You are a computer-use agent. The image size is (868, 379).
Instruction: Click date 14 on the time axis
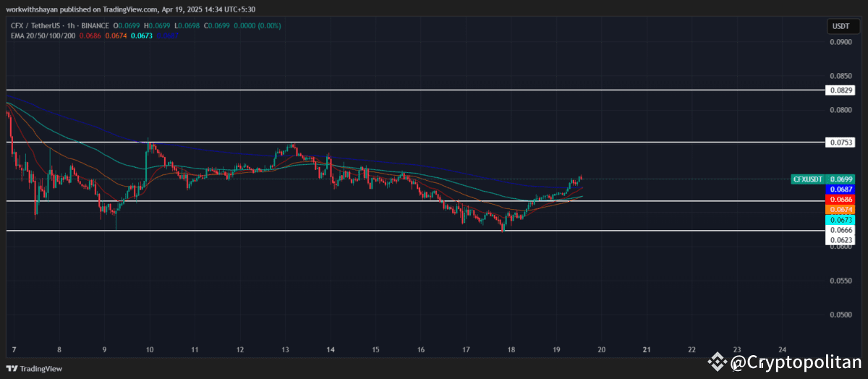pyautogui.click(x=331, y=349)
